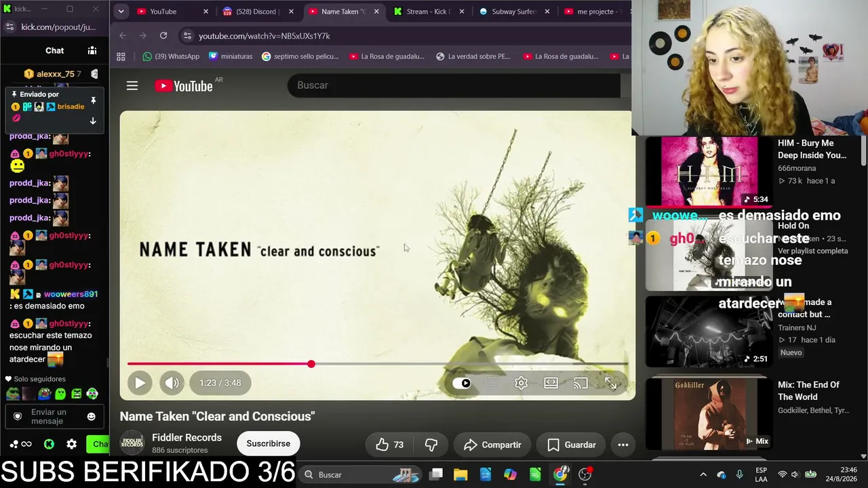
Task: Open the YouTube hamburger guide menu
Action: click(x=132, y=85)
